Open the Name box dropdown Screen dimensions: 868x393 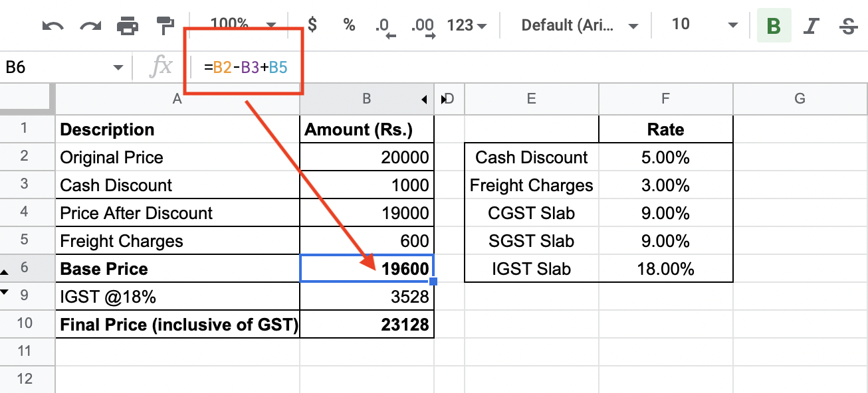[118, 66]
